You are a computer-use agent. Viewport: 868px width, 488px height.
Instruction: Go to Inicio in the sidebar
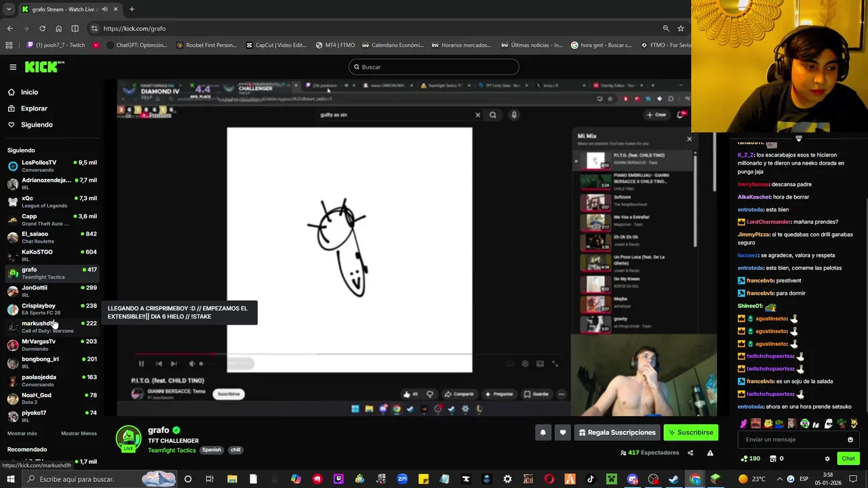click(x=29, y=92)
